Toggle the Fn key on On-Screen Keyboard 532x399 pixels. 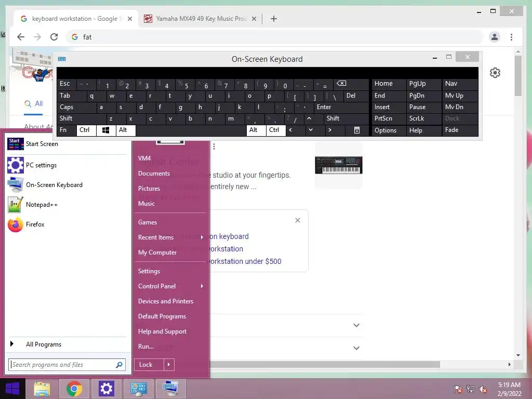coord(66,130)
